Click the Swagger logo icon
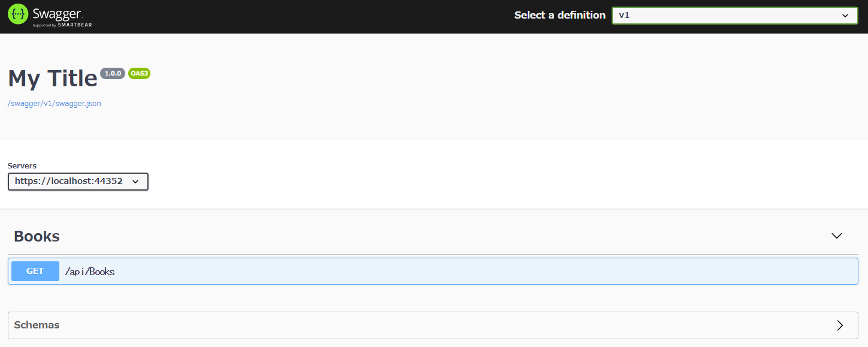The image size is (868, 347). [18, 15]
